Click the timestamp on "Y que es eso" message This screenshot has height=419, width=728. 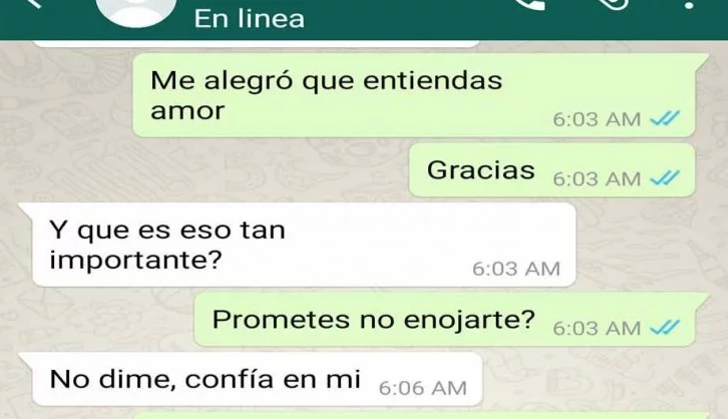(x=516, y=268)
